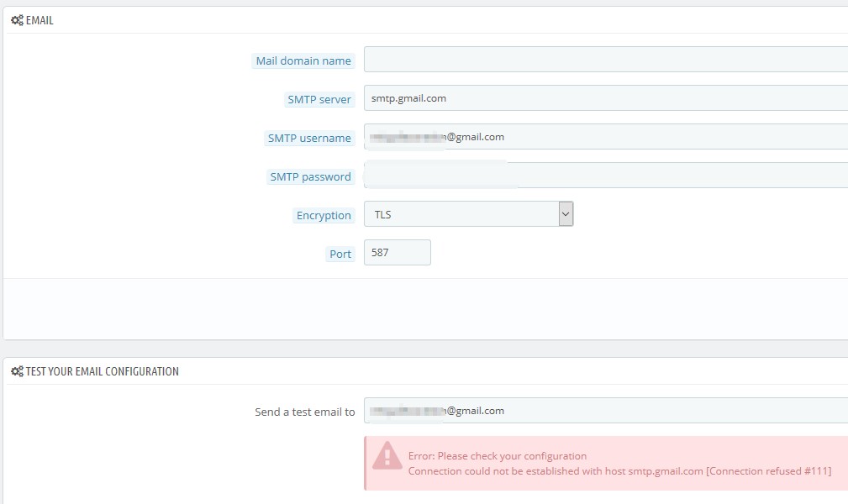Screen dimensions: 848x504
Task: Click the Connection refused error message text
Action: 619,471
